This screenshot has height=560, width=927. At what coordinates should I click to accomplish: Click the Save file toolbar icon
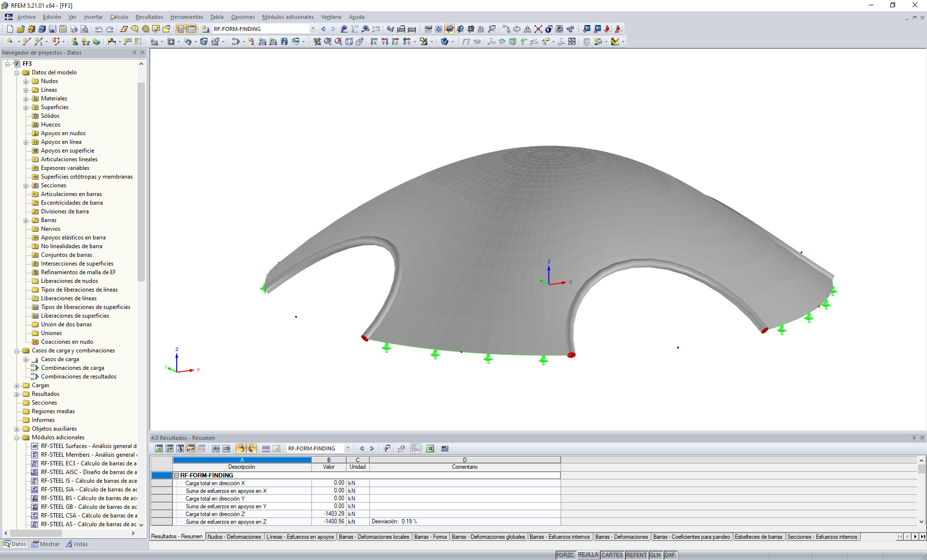click(x=52, y=29)
